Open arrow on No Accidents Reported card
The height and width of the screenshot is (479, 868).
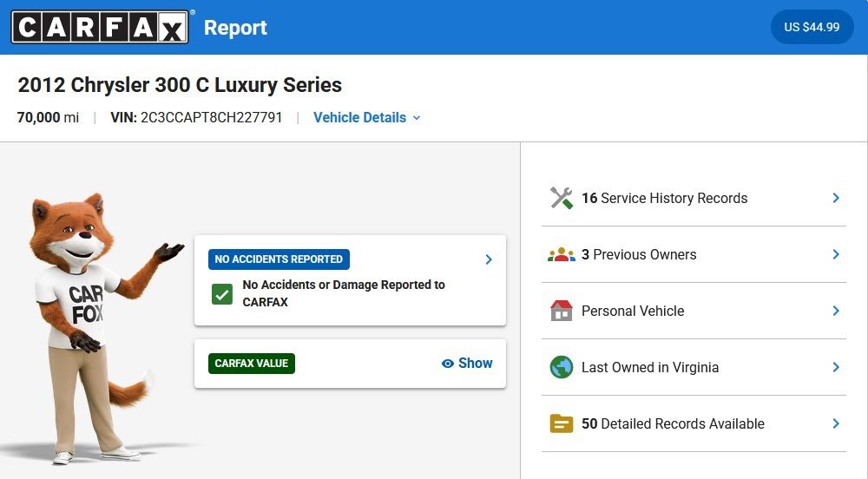point(489,259)
